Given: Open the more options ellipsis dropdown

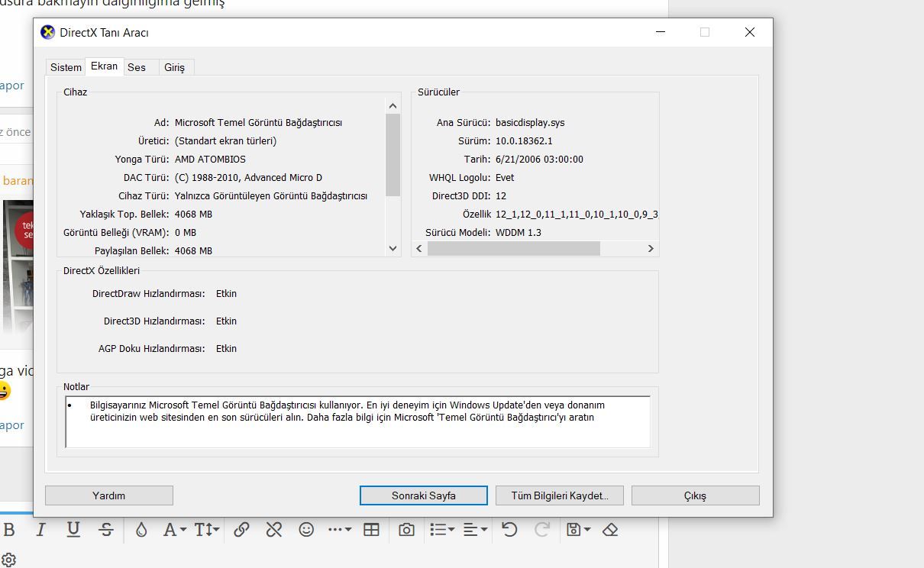Looking at the screenshot, I should coord(340,529).
